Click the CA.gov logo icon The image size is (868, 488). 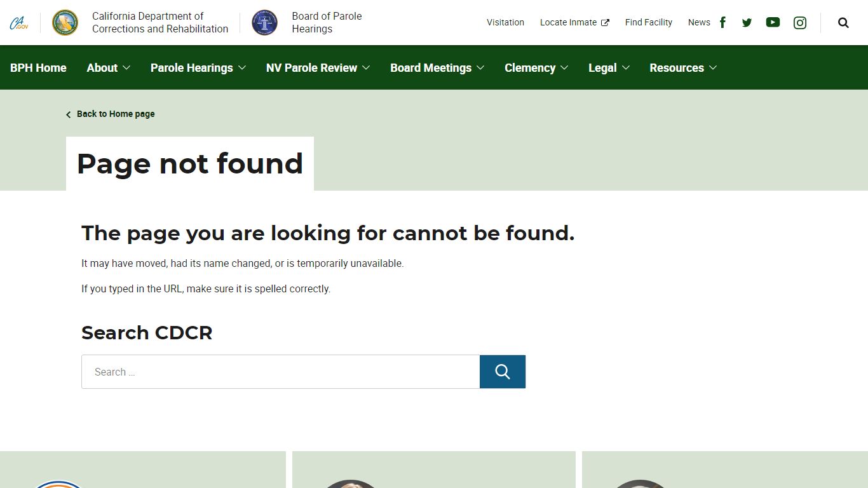coord(19,23)
